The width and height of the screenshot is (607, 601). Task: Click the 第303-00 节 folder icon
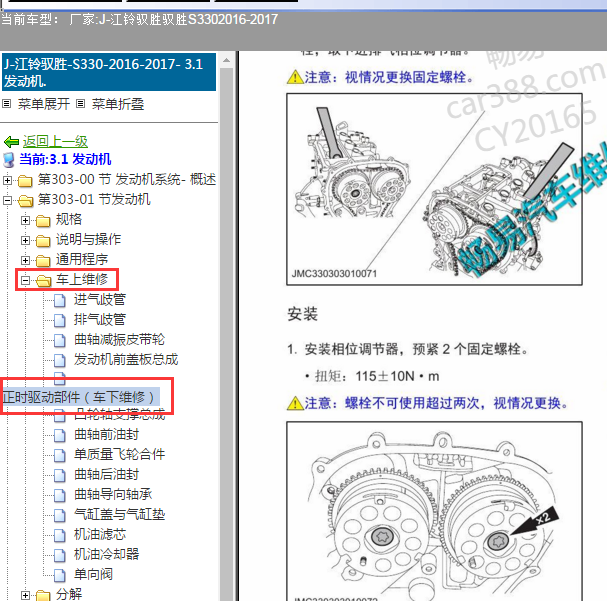[x=25, y=181]
